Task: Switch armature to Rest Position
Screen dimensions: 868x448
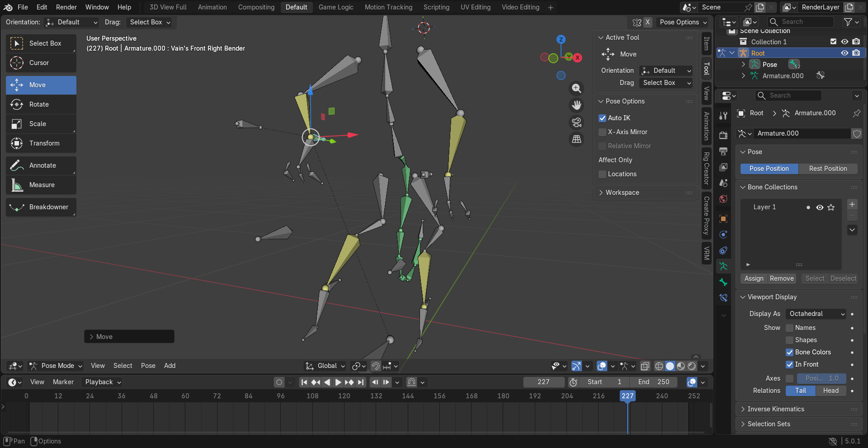Action: coord(828,169)
